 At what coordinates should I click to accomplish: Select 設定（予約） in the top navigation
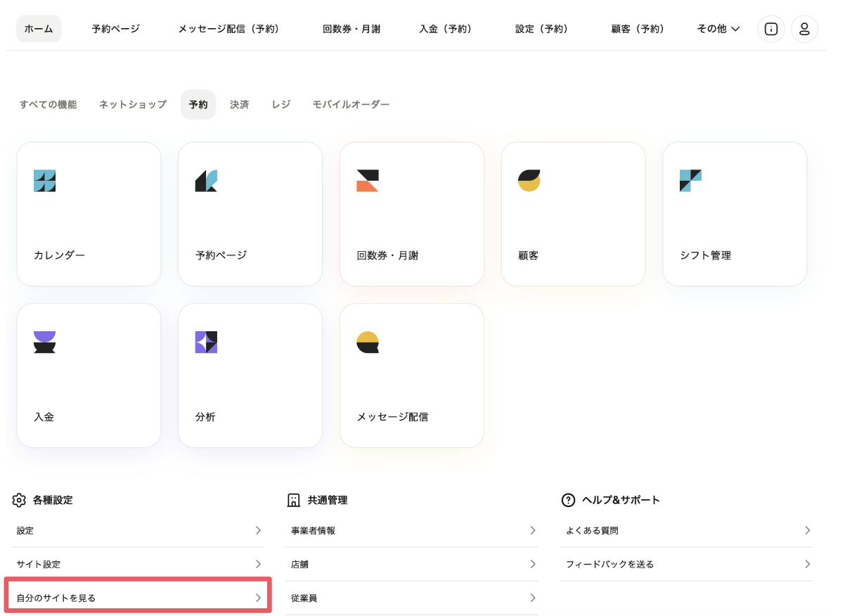541,29
